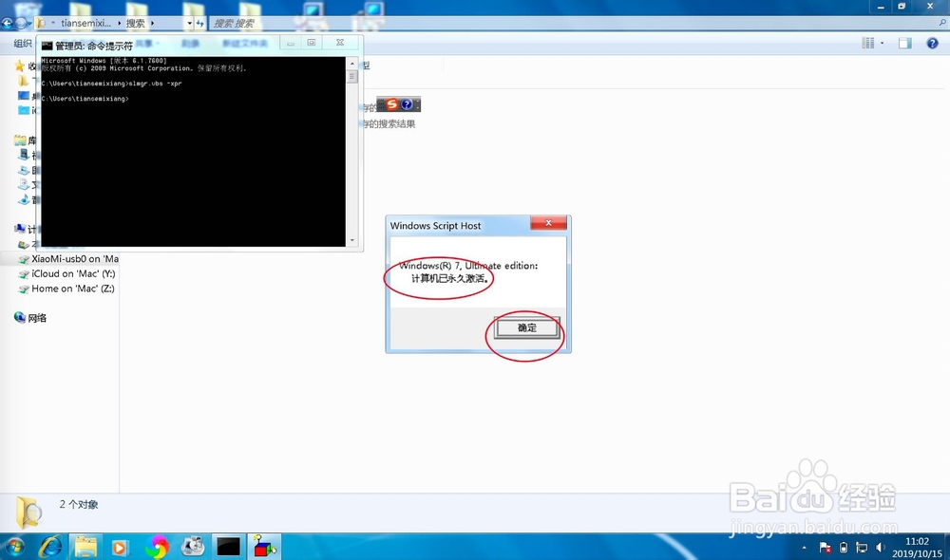Open the network tray icon

862,548
